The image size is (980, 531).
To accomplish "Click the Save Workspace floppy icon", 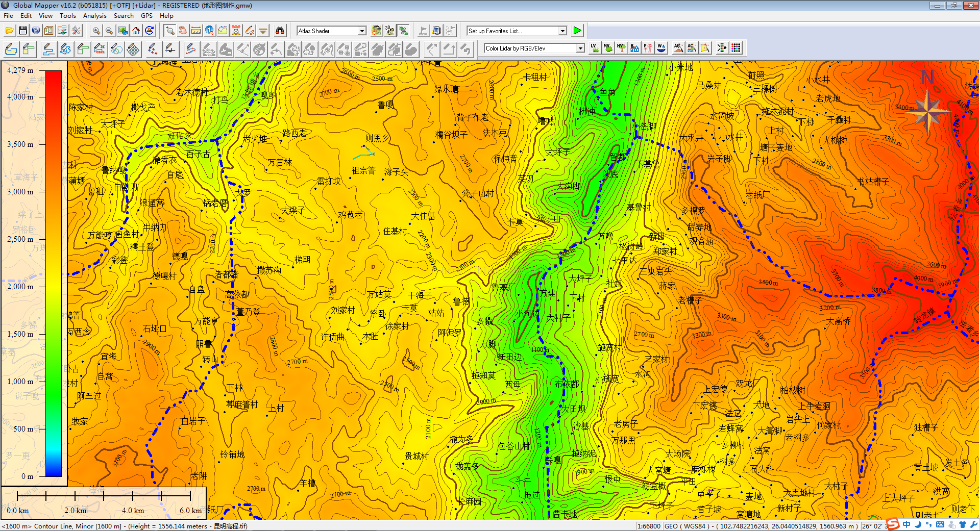I will coord(23,31).
